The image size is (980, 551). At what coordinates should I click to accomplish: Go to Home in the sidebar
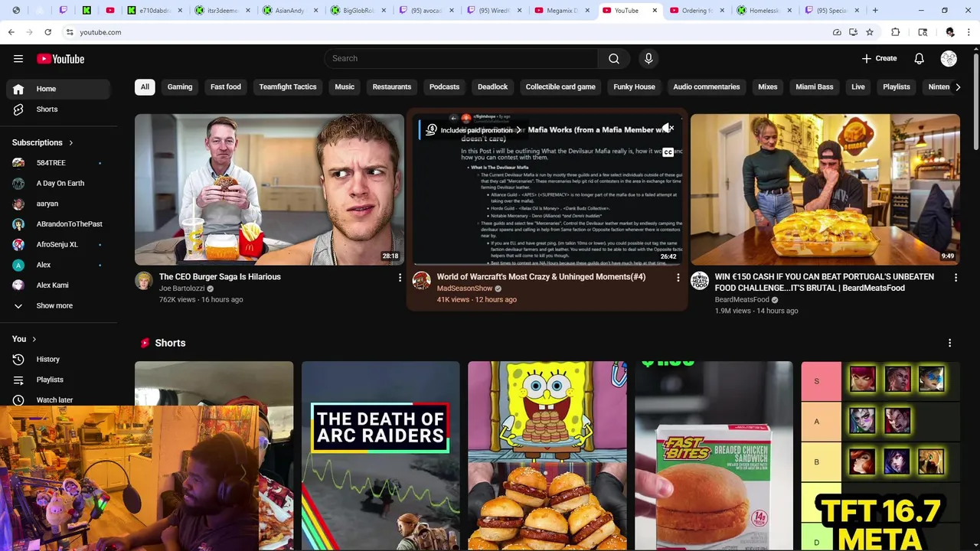pyautogui.click(x=60, y=89)
